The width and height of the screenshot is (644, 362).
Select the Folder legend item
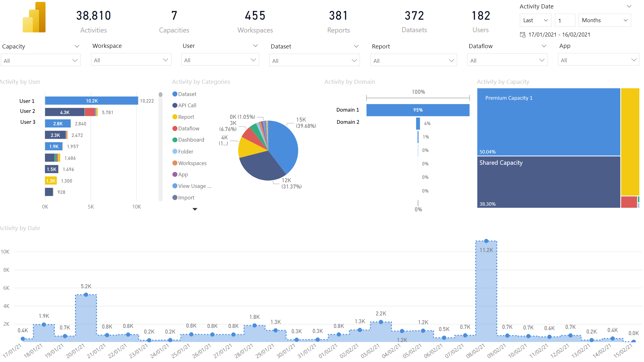click(x=183, y=152)
